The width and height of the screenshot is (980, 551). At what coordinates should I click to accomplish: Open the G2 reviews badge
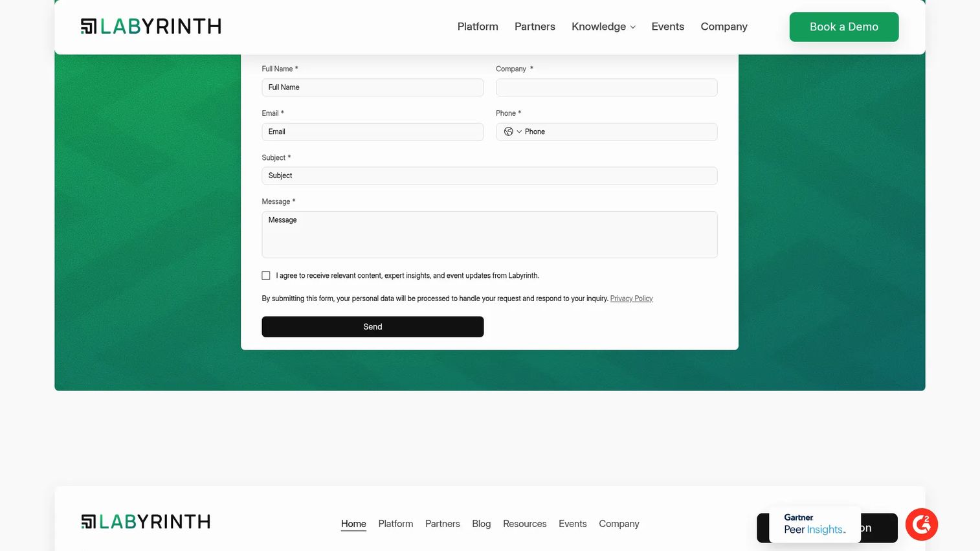click(x=922, y=524)
